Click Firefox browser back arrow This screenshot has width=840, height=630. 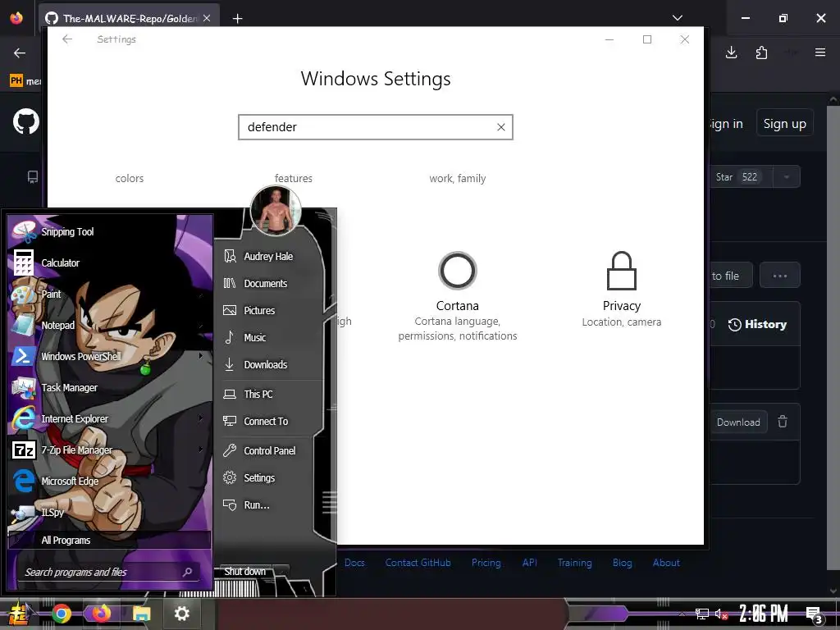point(20,52)
